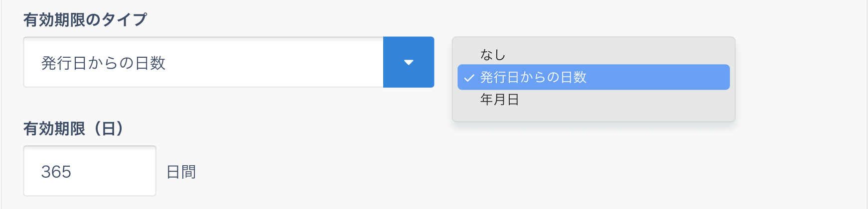Image resolution: width=868 pixels, height=209 pixels.
Task: Keep 発行日からの日数 selected in the popup
Action: click(533, 77)
